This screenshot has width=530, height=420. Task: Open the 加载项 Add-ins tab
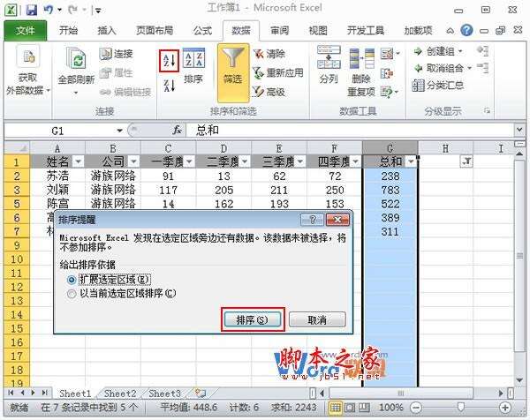coord(418,30)
